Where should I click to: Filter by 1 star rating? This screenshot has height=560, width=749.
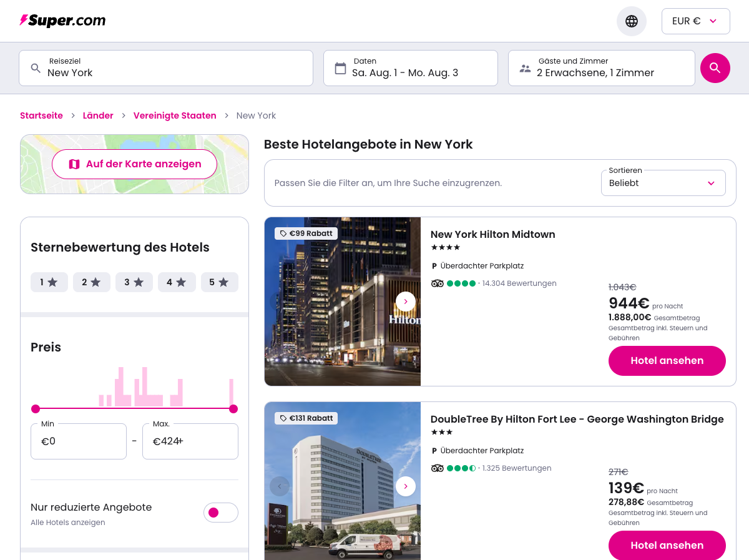tap(49, 282)
